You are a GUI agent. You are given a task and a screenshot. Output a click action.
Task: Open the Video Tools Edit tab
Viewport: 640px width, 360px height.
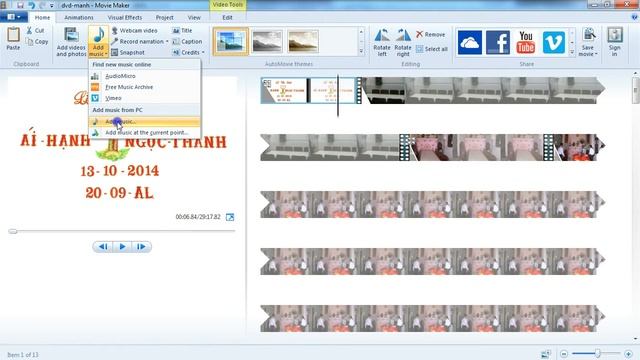(x=227, y=18)
